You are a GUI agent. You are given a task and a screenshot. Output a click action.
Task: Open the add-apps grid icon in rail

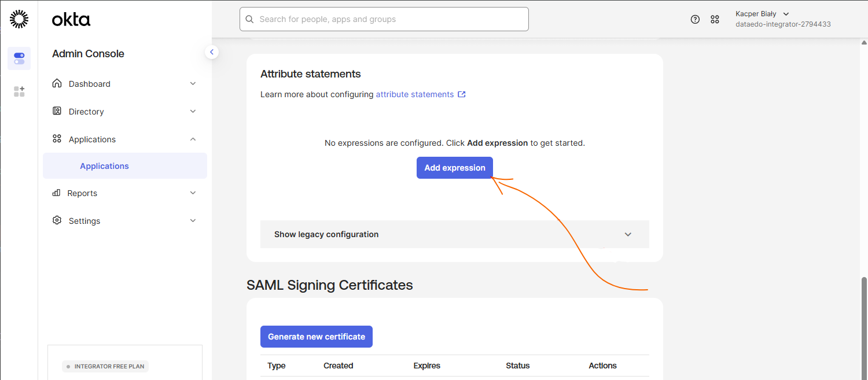pyautogui.click(x=19, y=91)
